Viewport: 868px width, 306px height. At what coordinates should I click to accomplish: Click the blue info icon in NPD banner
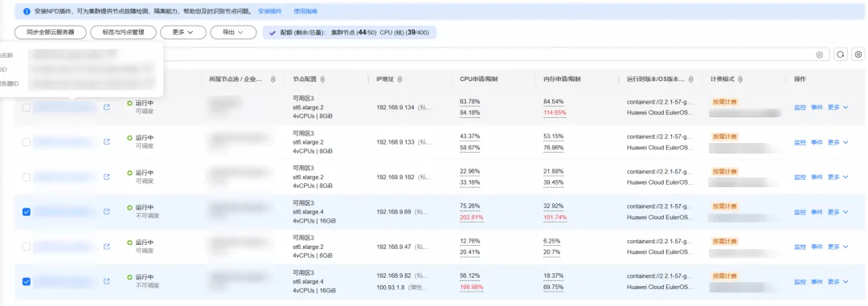27,11
